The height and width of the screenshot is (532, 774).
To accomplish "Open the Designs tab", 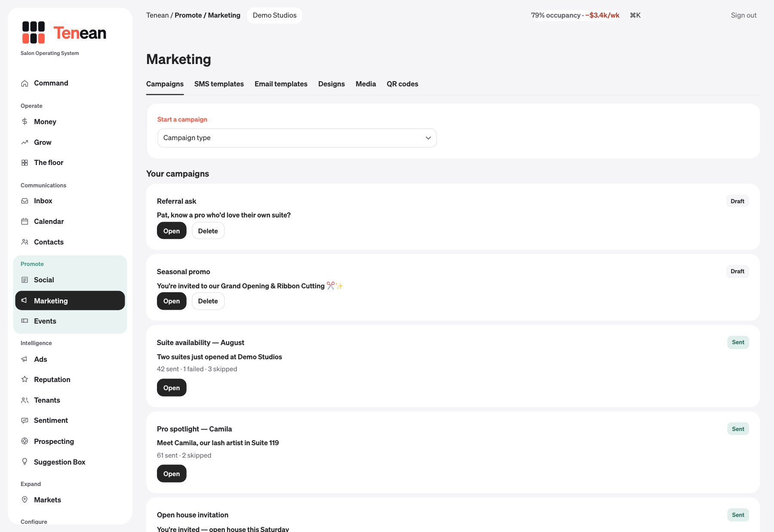I will point(332,84).
